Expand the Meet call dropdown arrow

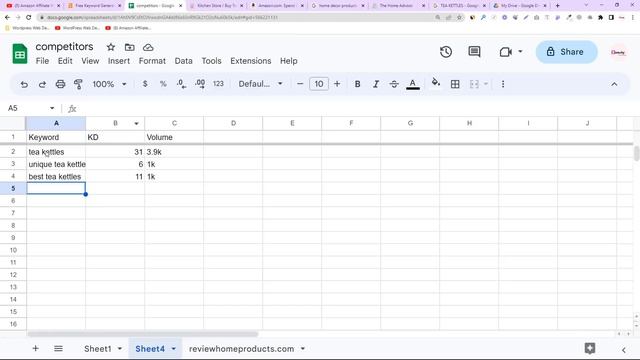click(520, 51)
